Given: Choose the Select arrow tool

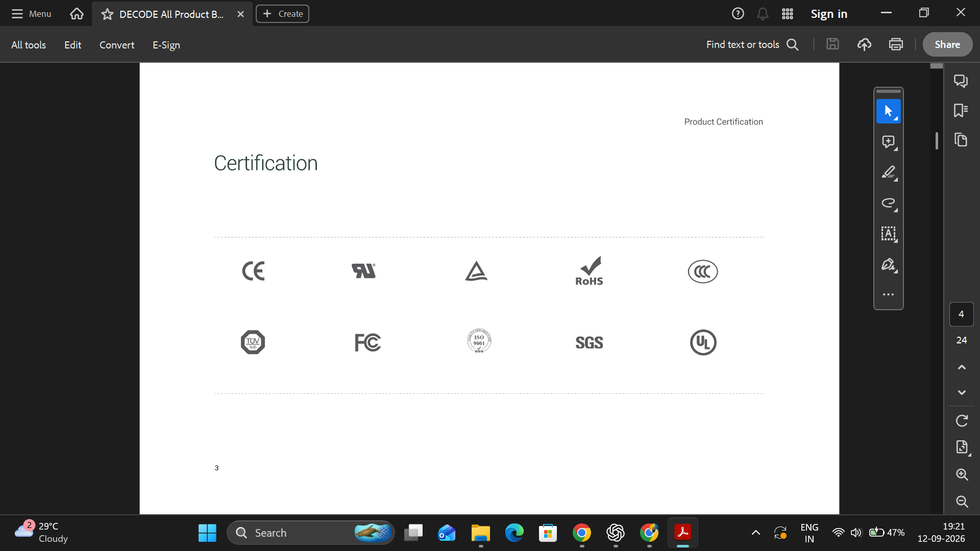Looking at the screenshot, I should [x=889, y=111].
